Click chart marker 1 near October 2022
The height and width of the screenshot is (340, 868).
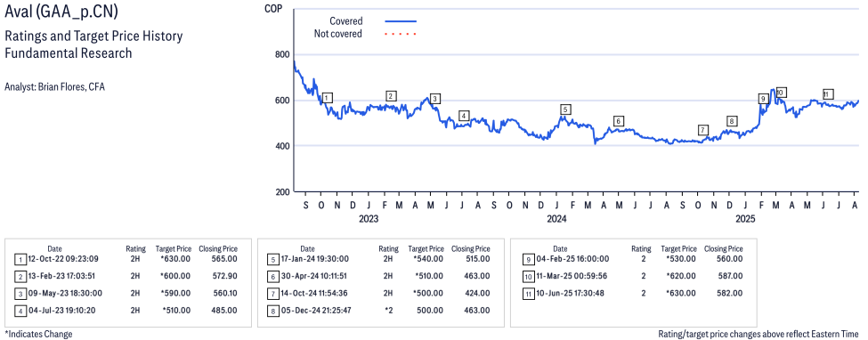[x=327, y=98]
